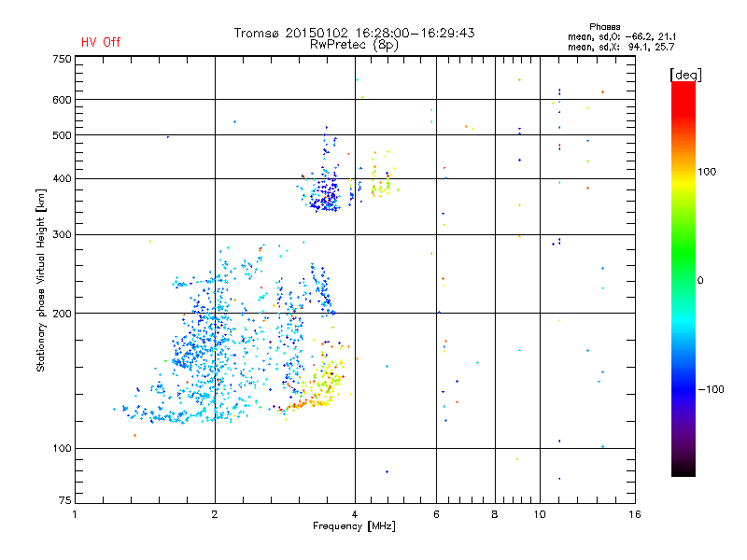This screenshot has height=560, width=747.
Task: Click the colorbar tick label '-100'
Action: click(711, 389)
